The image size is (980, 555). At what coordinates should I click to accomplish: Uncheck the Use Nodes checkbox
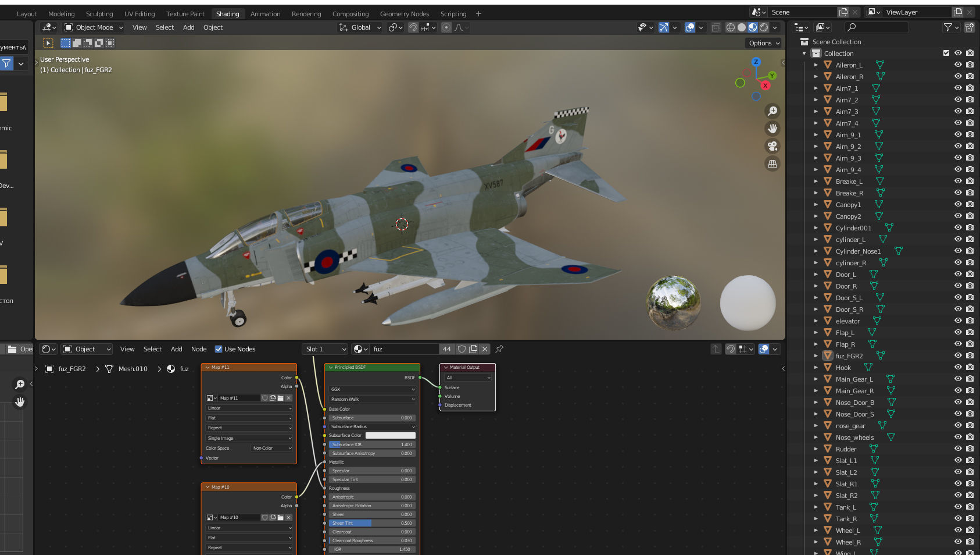pyautogui.click(x=219, y=349)
